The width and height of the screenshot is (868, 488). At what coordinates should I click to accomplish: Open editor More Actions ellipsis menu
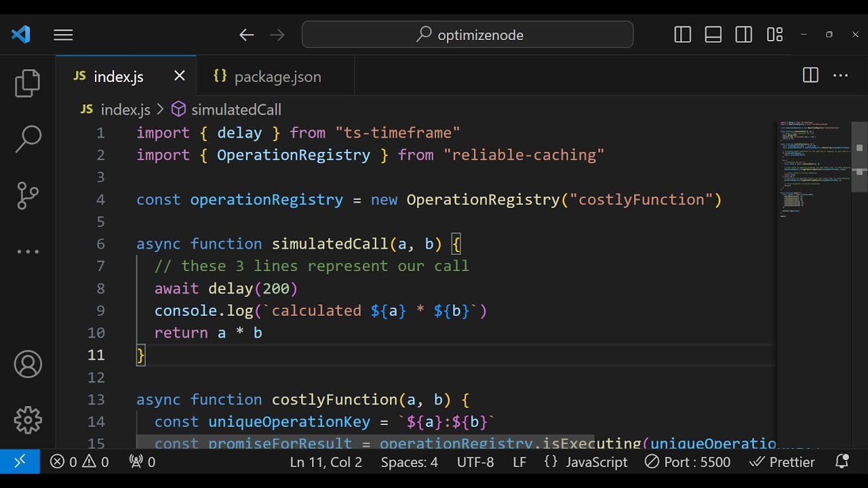(x=841, y=76)
